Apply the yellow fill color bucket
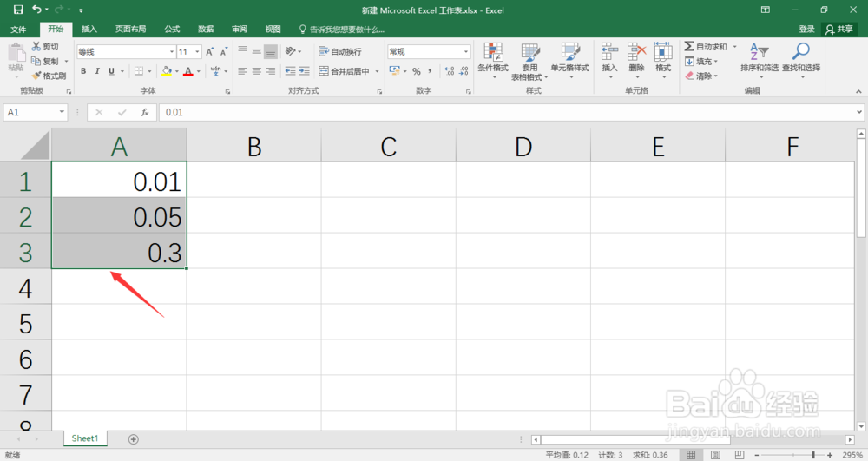 166,71
